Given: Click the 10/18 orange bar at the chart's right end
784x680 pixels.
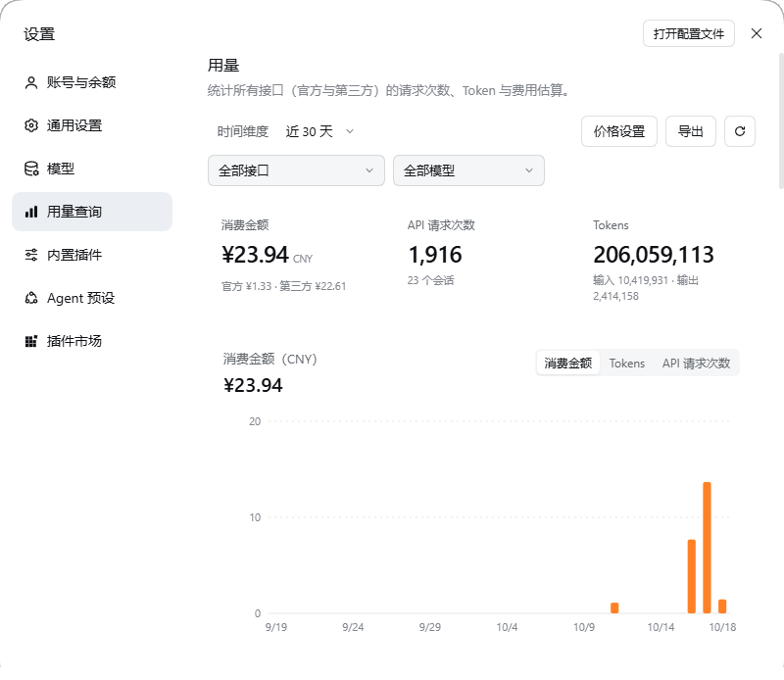Looking at the screenshot, I should (x=722, y=606).
